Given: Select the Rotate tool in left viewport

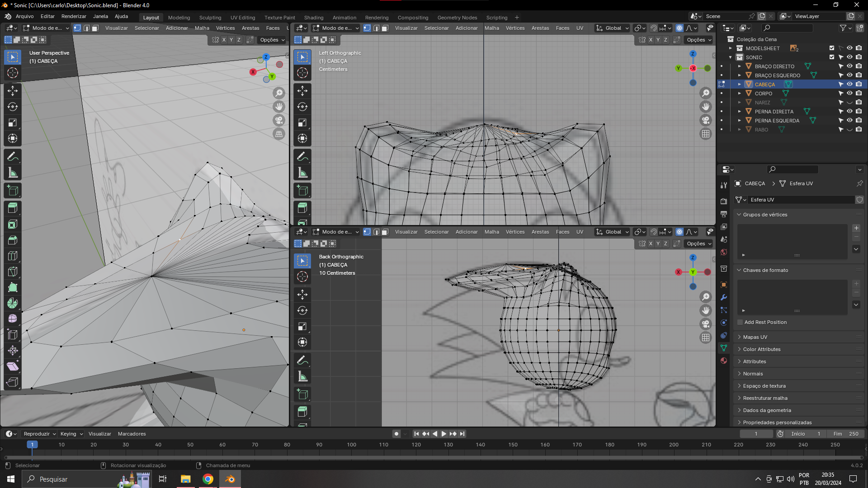Looking at the screenshot, I should (x=13, y=107).
